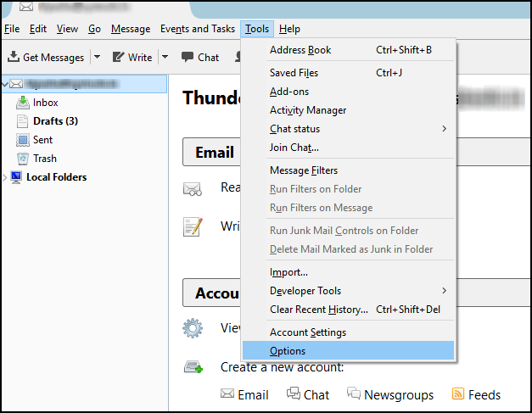Click the Write pencil icon
This screenshot has width=532, height=413.
pos(118,57)
